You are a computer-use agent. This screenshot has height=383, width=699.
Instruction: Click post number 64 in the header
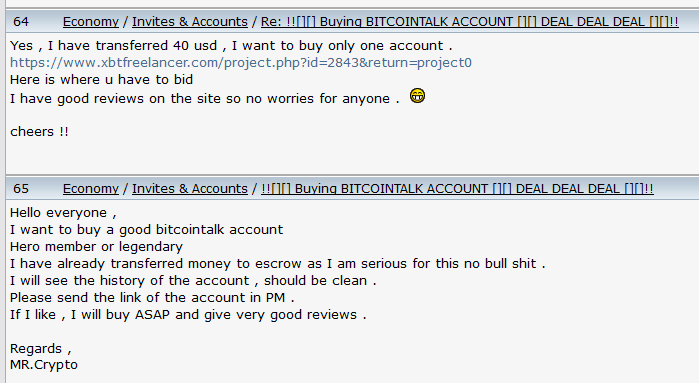[x=21, y=21]
